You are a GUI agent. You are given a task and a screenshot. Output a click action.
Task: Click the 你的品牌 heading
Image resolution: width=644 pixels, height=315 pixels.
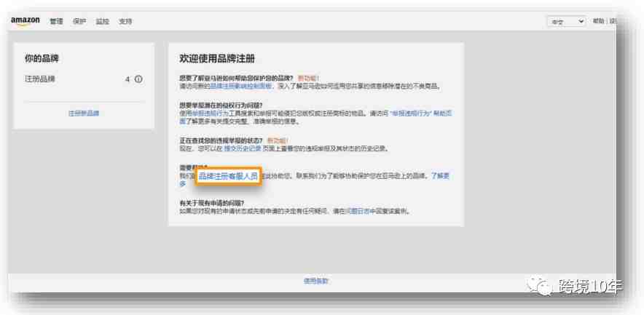42,59
